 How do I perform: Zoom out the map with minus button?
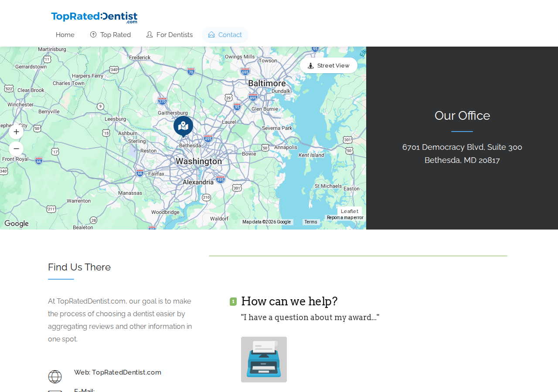(x=16, y=149)
